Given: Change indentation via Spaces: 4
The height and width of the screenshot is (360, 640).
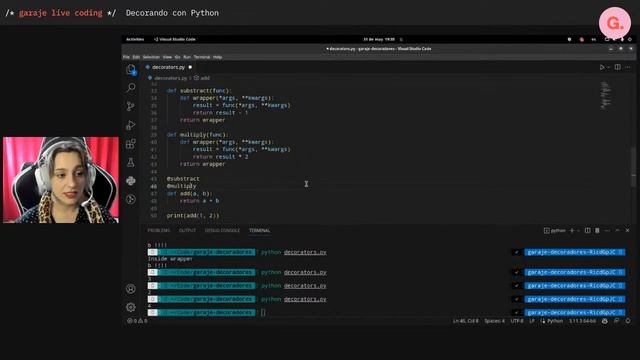Looking at the screenshot, I should click(494, 321).
